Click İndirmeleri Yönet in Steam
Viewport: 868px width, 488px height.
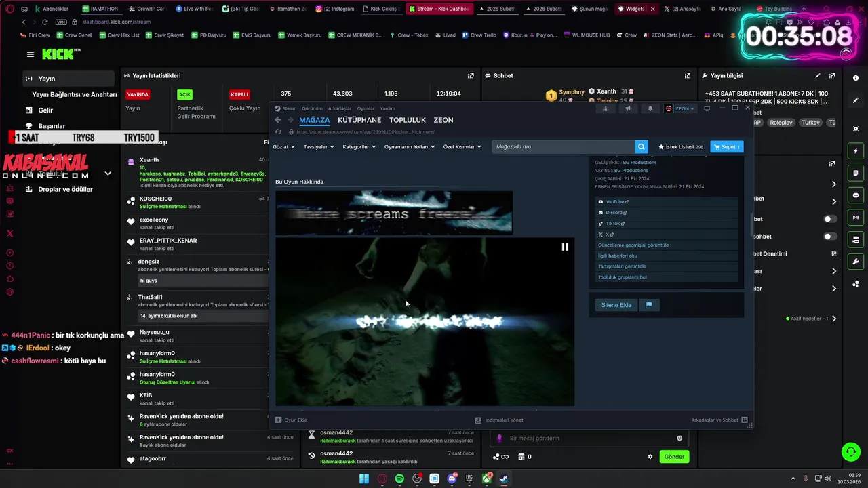[x=499, y=420]
